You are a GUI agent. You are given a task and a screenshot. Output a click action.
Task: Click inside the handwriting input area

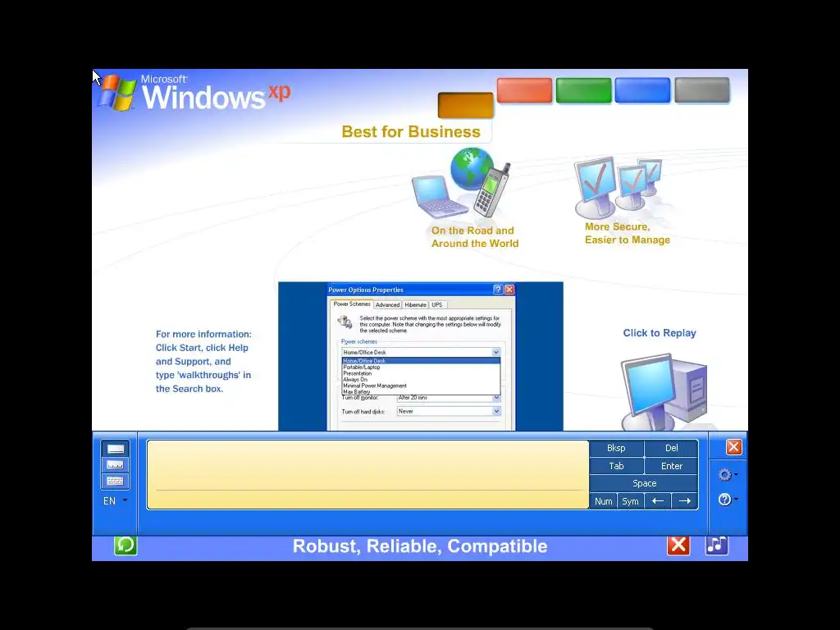367,475
